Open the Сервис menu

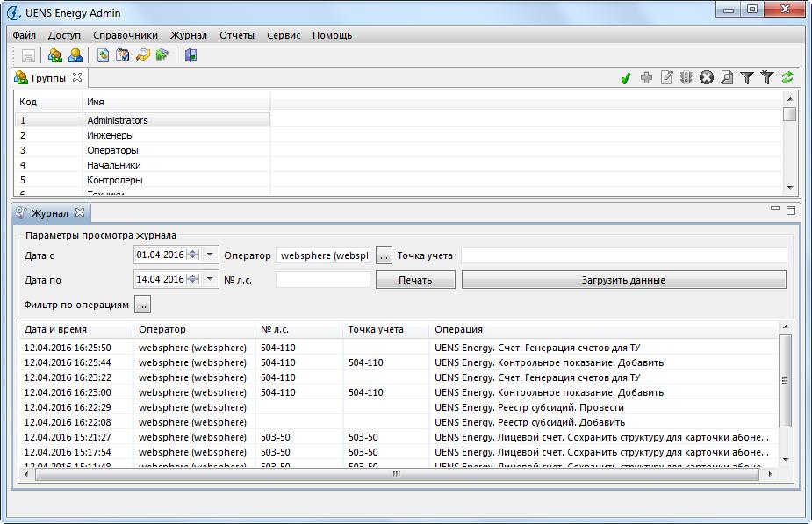pyautogui.click(x=284, y=35)
